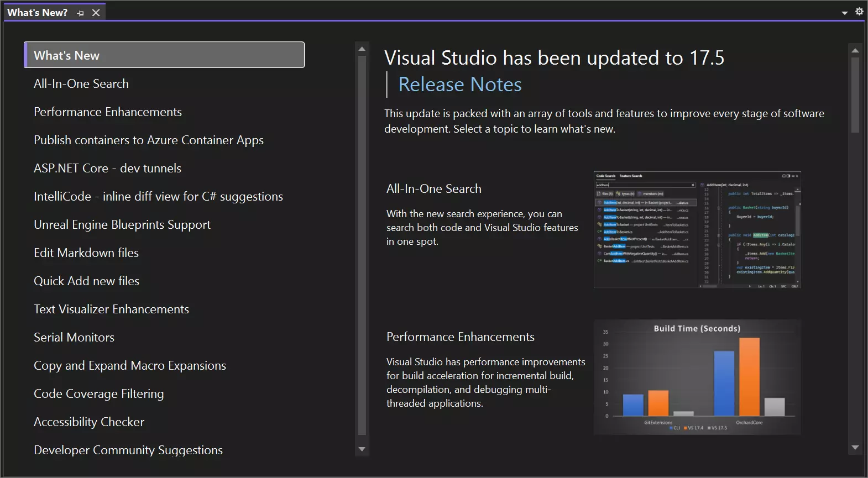Close the What's New? tab
Viewport: 868px width, 478px height.
tap(96, 13)
